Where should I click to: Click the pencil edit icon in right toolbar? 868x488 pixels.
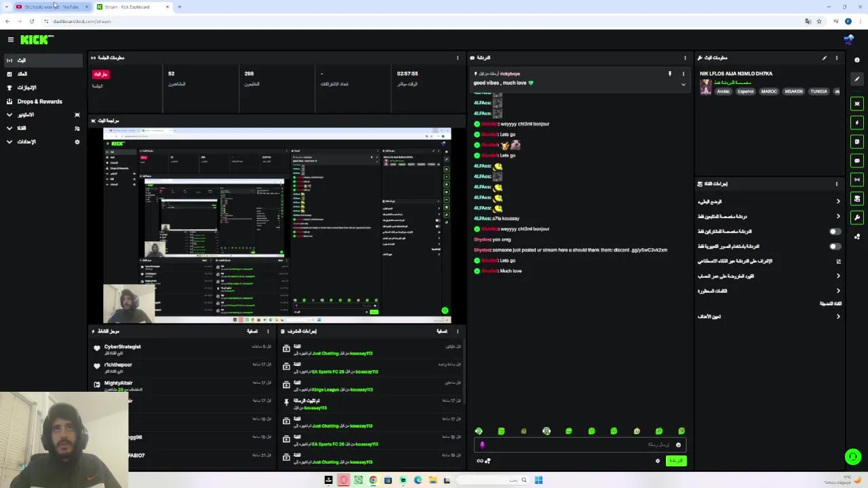pyautogui.click(x=857, y=79)
